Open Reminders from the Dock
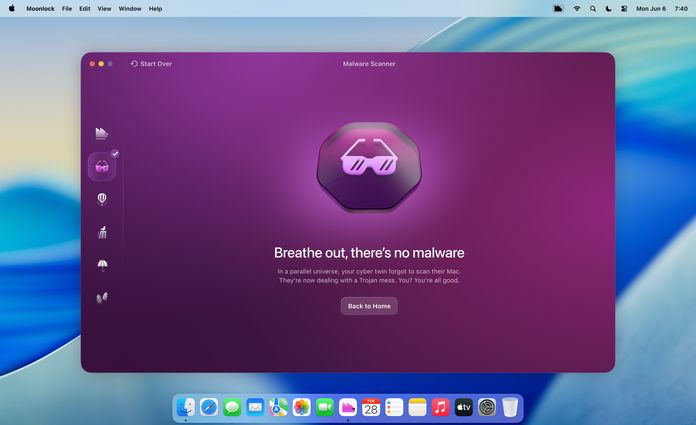This screenshot has height=425, width=696. 394,407
